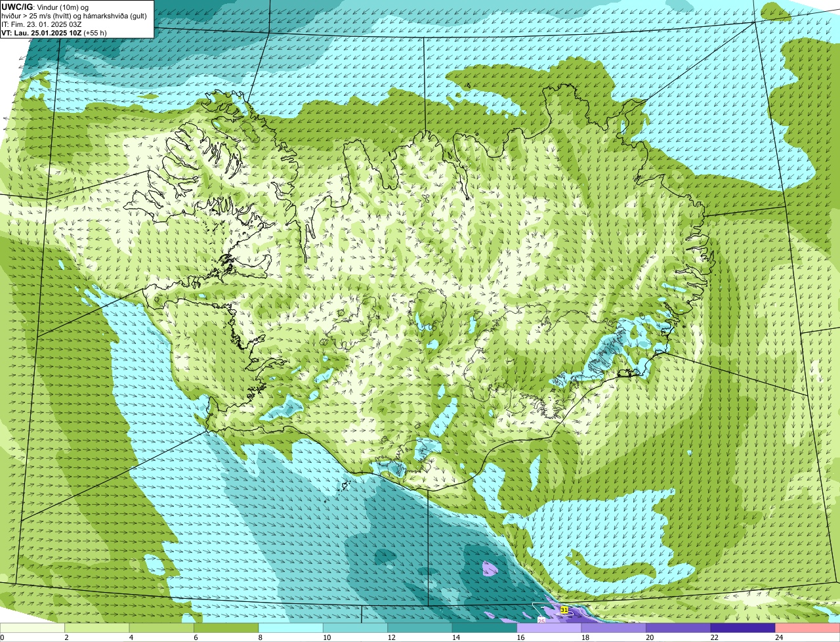840x642 pixels.
Task: Click the pink above-24 m/s legend swatch
Action: (808, 628)
